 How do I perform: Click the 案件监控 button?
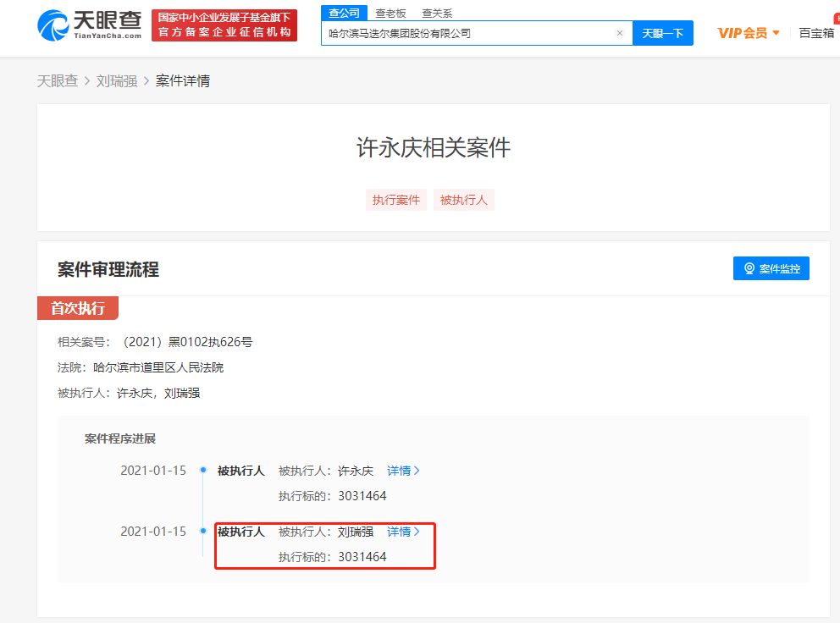[x=771, y=268]
